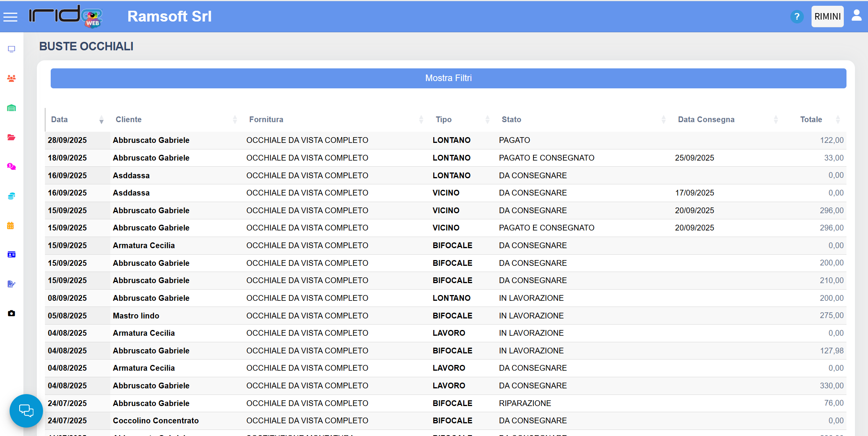Open the customers group sidebar icon
868x436 pixels.
[x=12, y=78]
